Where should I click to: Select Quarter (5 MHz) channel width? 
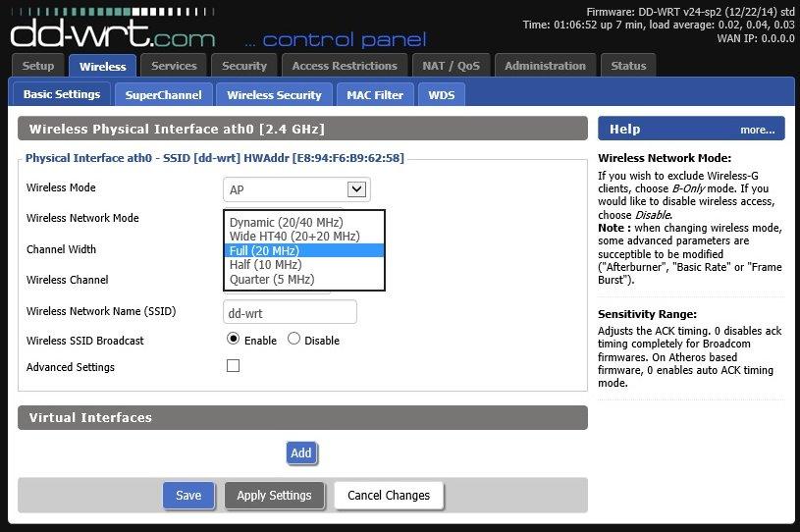(x=303, y=280)
